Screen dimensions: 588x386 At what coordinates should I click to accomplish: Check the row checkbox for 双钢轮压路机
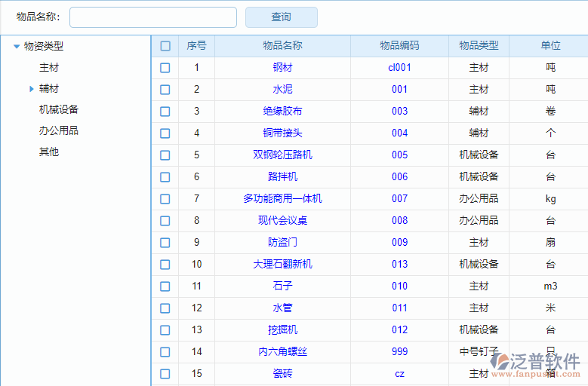tap(165, 155)
